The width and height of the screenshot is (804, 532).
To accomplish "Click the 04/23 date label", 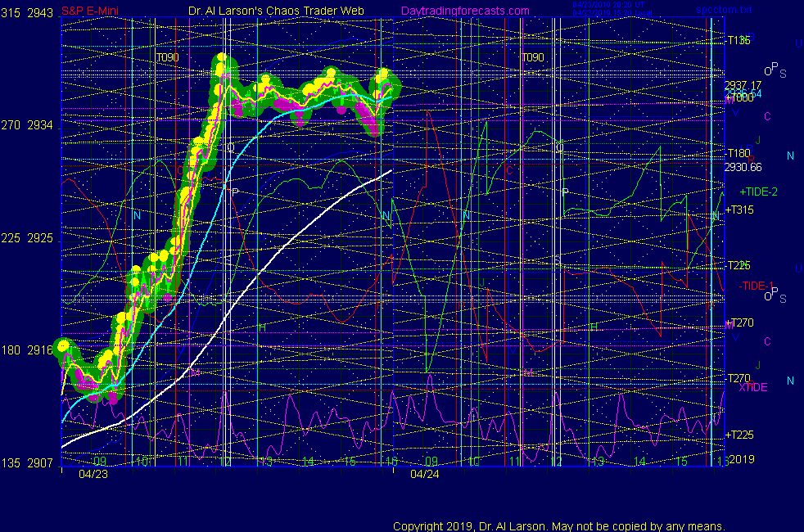I will point(93,474).
